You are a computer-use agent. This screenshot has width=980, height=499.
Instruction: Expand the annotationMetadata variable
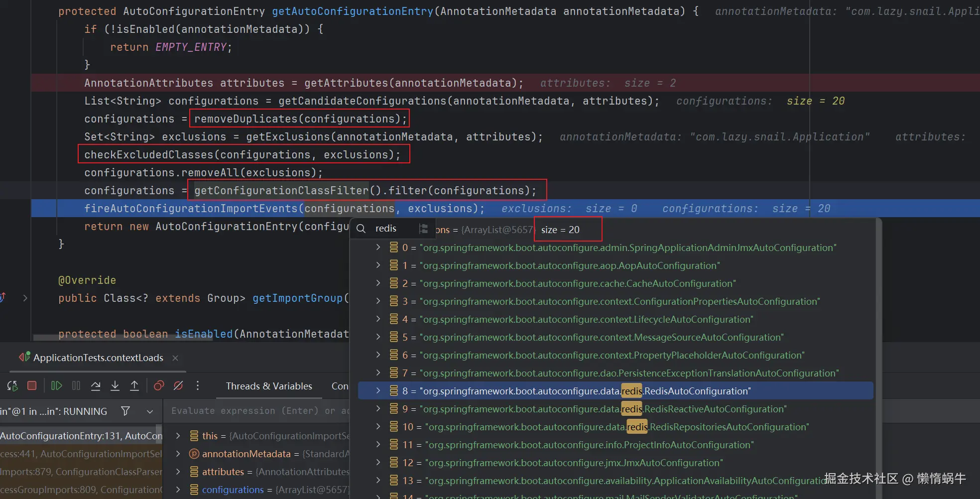(178, 454)
